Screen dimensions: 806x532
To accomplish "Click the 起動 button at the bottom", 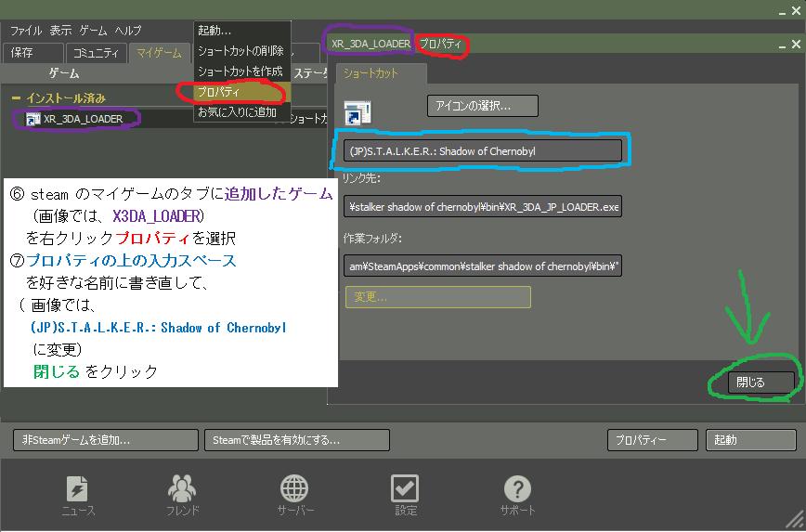I will click(x=751, y=440).
